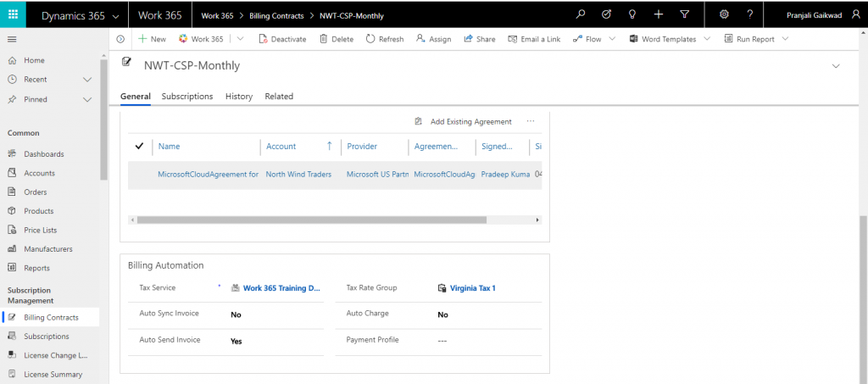This screenshot has height=384, width=868.
Task: Open the task flow target icon
Action: (606, 15)
